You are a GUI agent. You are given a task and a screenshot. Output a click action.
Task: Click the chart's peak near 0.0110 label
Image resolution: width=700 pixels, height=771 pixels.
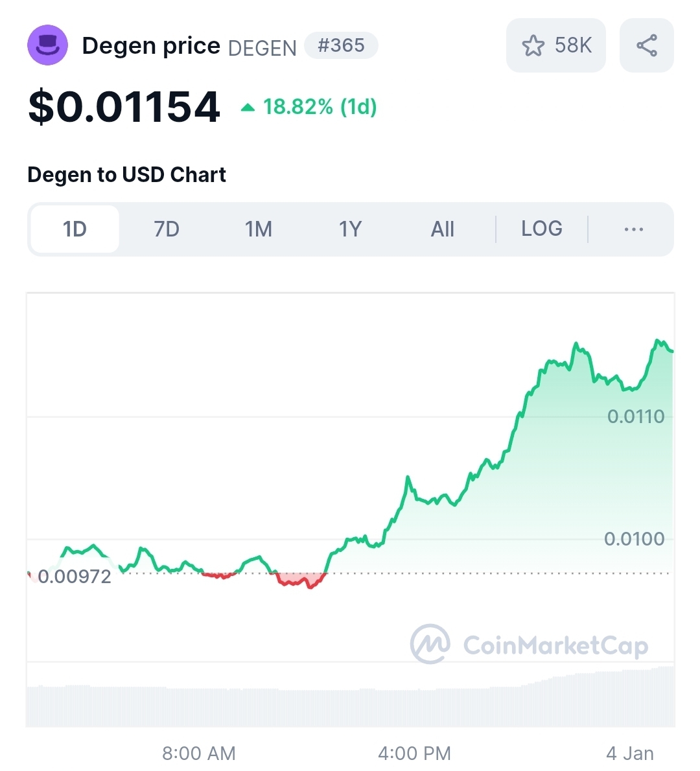(x=636, y=417)
